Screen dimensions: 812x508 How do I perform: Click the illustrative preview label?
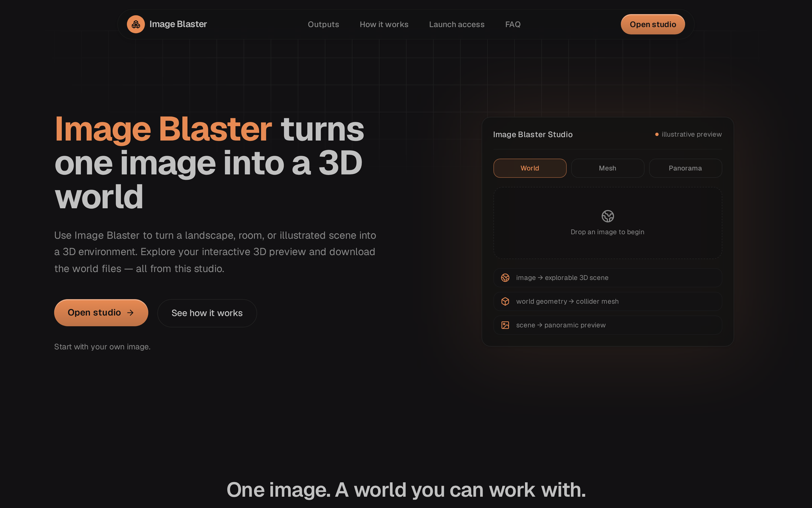point(692,134)
